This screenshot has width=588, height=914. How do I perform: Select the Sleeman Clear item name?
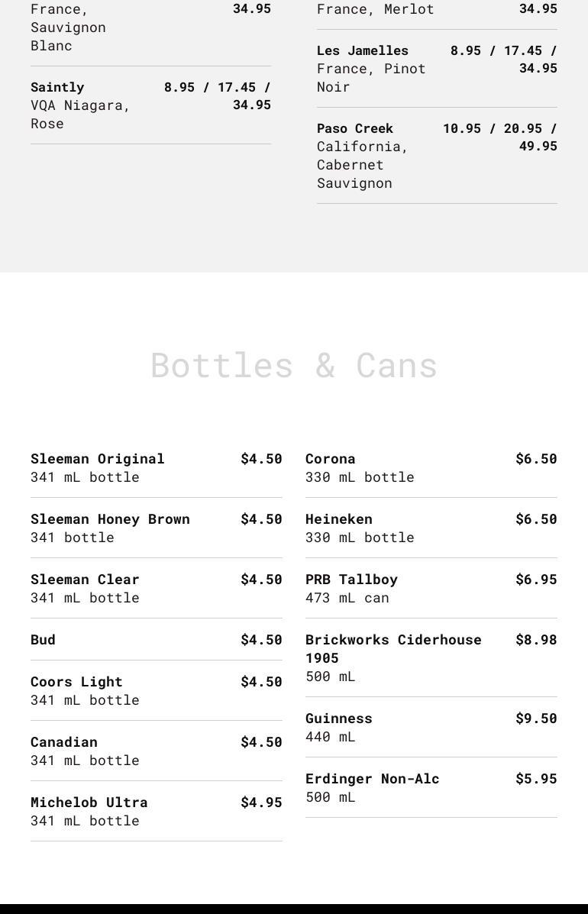point(85,580)
